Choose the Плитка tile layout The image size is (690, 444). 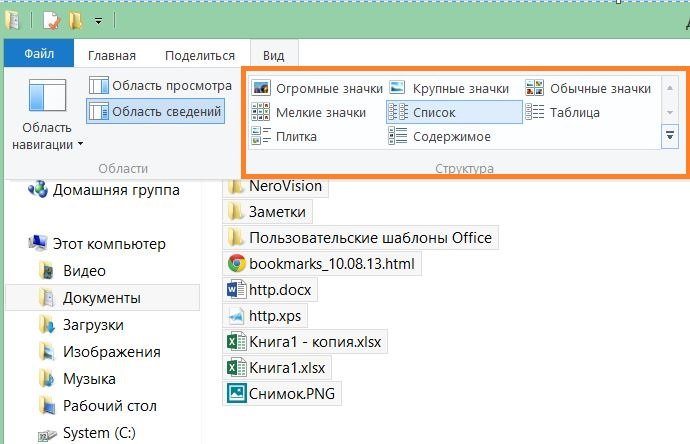click(x=285, y=136)
